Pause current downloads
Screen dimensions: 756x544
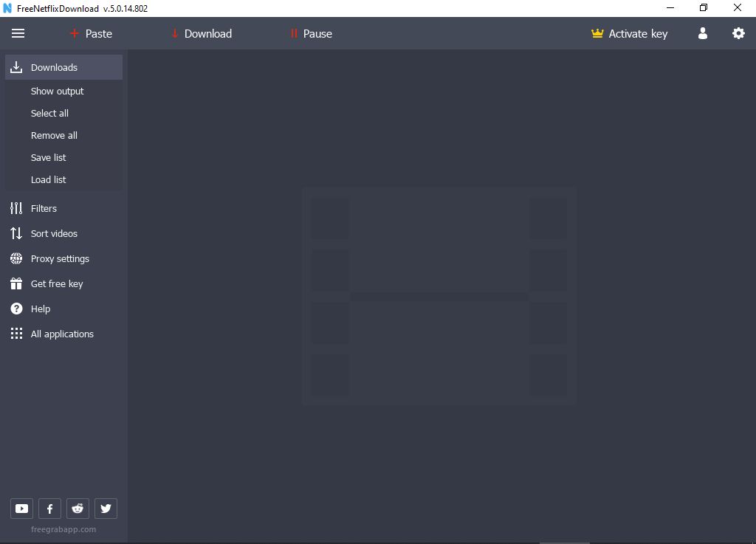click(x=311, y=33)
